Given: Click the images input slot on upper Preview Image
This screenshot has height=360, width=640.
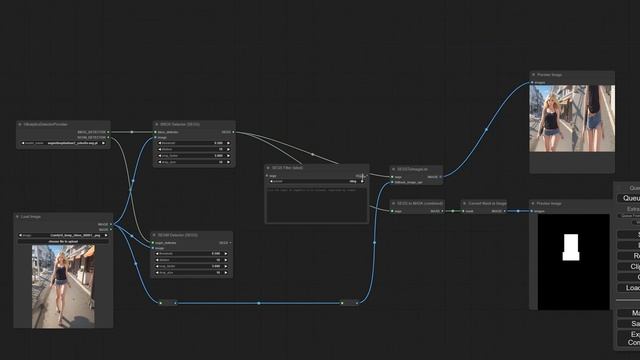Looking at the screenshot, I should 532,82.
